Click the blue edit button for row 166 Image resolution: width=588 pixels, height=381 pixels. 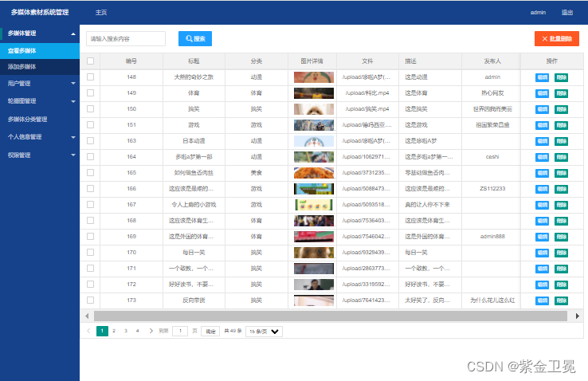point(542,189)
